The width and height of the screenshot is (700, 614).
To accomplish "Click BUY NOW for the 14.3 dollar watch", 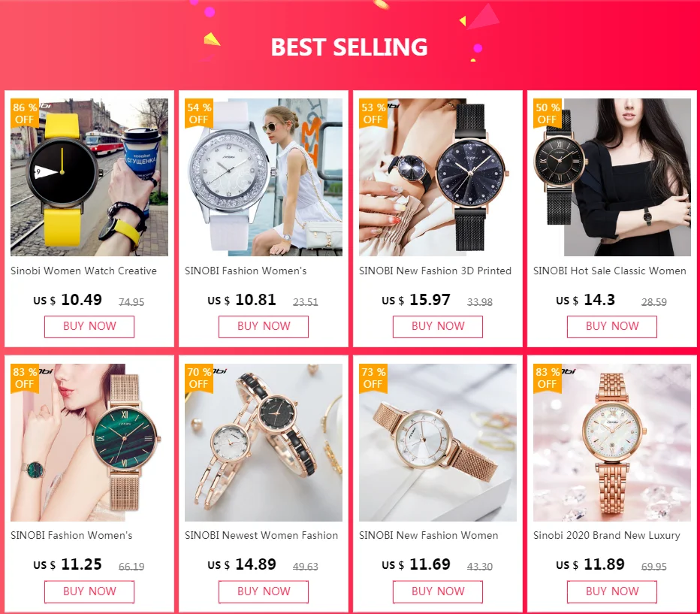I will (x=612, y=326).
